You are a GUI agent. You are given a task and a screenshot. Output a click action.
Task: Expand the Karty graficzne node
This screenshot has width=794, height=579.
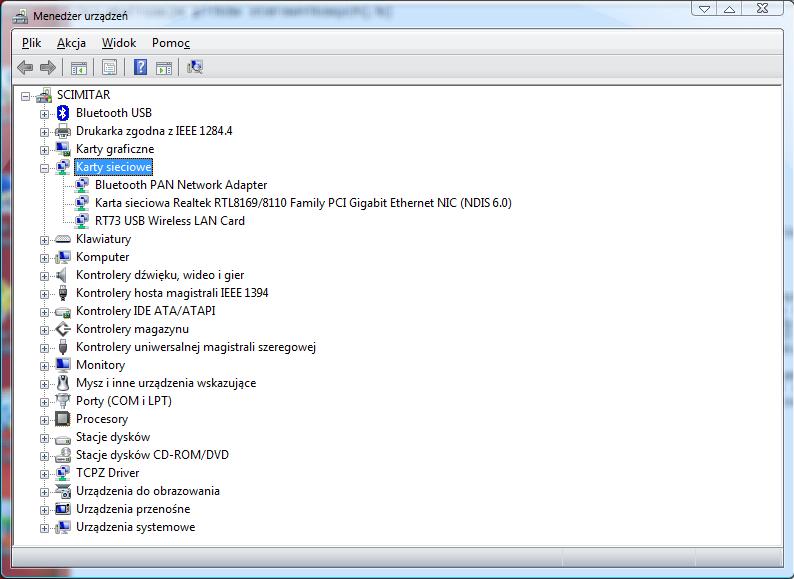45,150
